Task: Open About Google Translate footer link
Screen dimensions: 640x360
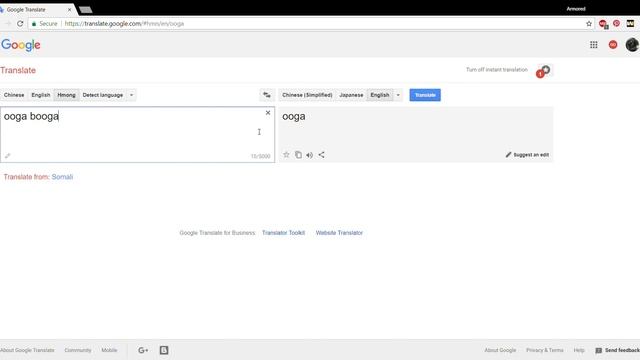Action: (27, 350)
